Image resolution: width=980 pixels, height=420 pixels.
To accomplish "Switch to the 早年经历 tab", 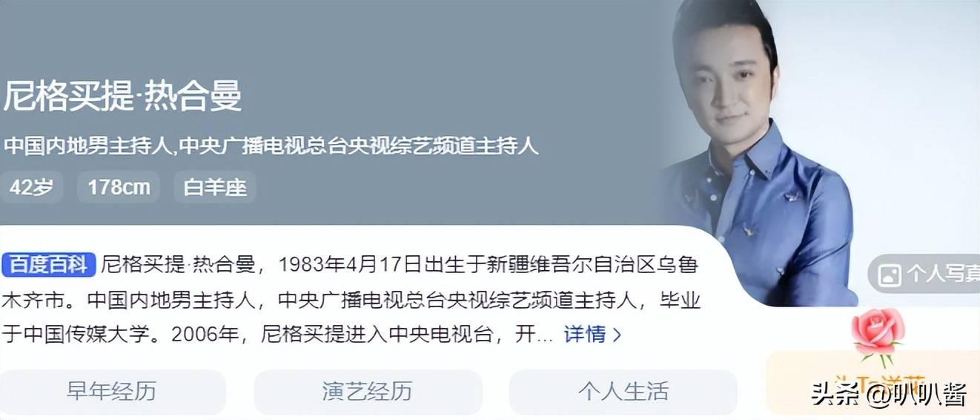I will point(112,391).
